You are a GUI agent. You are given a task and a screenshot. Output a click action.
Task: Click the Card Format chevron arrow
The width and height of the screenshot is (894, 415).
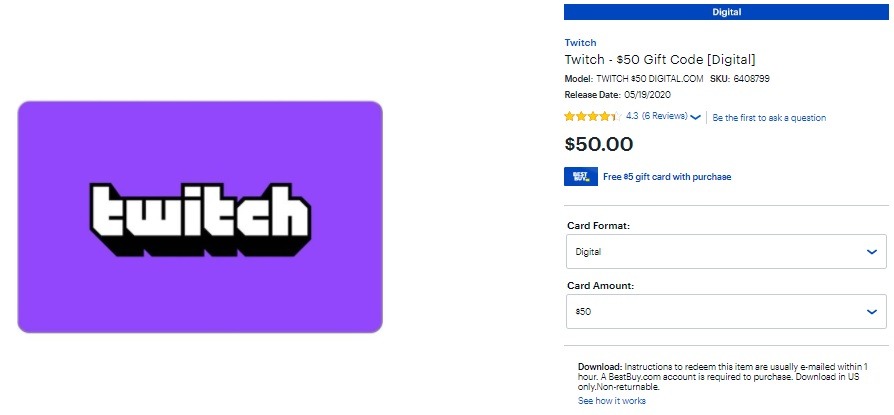click(871, 251)
